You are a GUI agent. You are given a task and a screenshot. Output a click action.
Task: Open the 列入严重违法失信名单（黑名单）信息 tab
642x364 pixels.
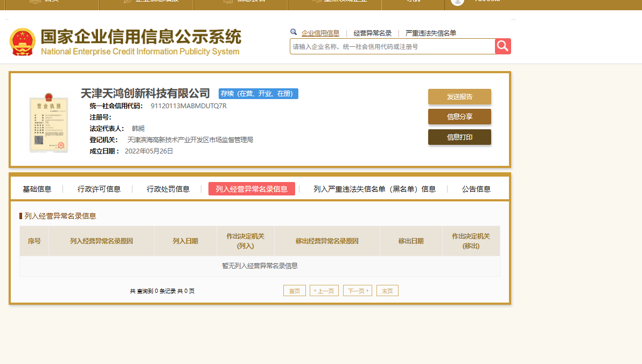click(x=374, y=189)
